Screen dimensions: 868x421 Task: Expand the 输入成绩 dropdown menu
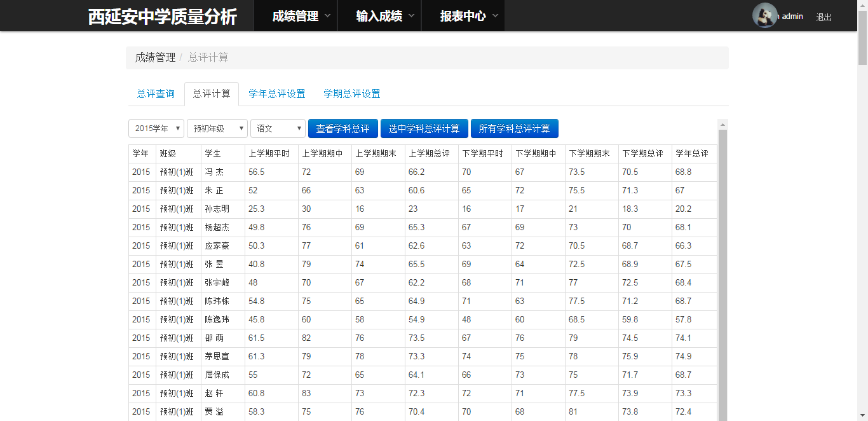pos(379,16)
